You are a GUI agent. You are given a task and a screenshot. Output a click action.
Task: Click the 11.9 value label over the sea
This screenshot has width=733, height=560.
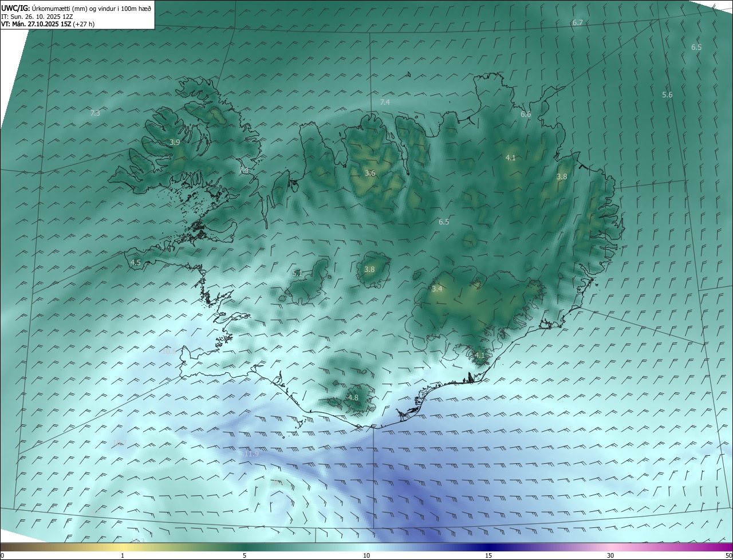(251, 454)
